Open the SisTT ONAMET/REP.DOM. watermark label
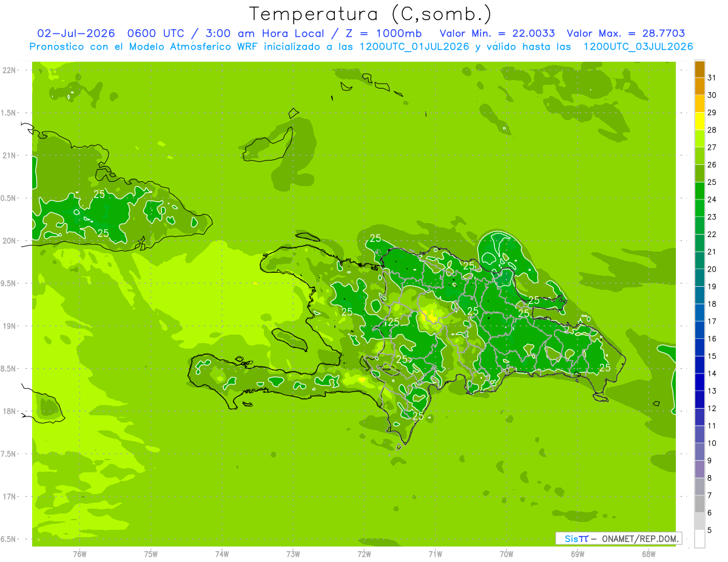Screen dimensions: 728x562 (x=618, y=538)
